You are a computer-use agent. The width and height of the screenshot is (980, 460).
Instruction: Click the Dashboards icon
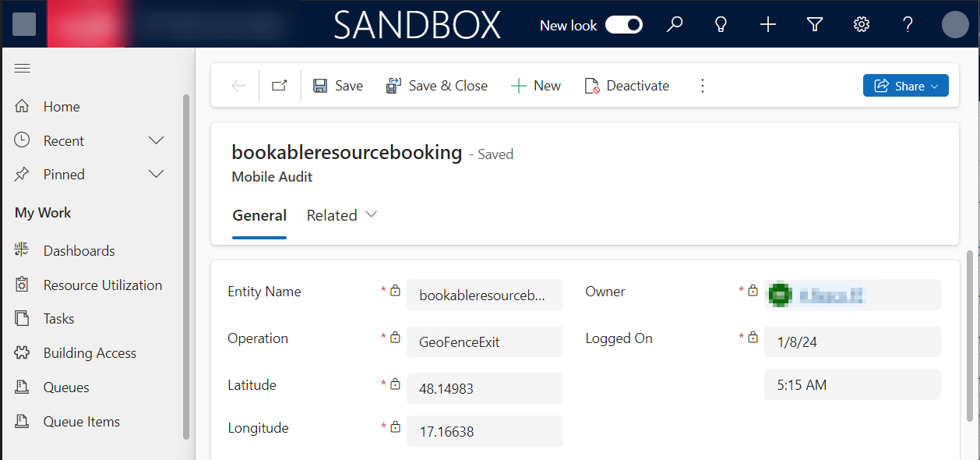(x=22, y=250)
